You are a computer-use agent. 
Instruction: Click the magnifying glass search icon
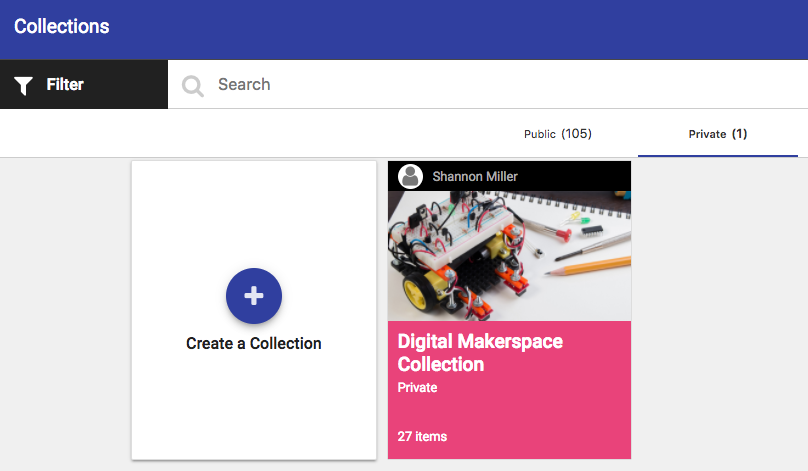click(192, 85)
